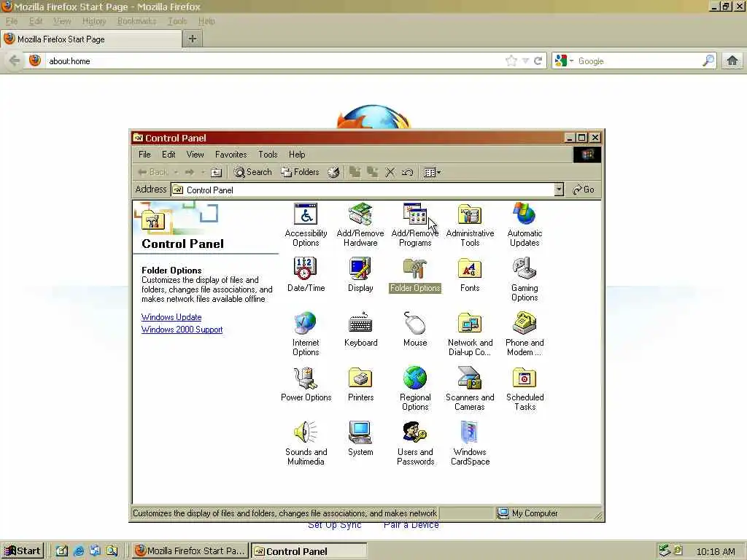The width and height of the screenshot is (747, 560).
Task: Open Firefox URL history dropdown arrow
Action: 525,61
